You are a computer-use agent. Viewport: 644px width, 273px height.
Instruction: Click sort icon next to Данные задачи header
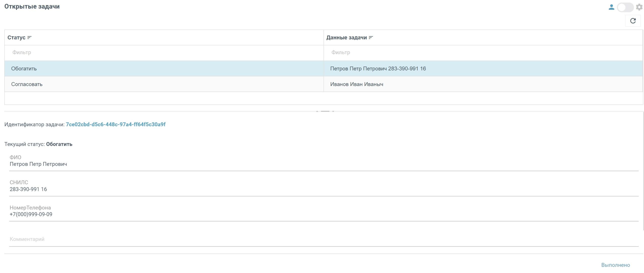click(x=371, y=38)
